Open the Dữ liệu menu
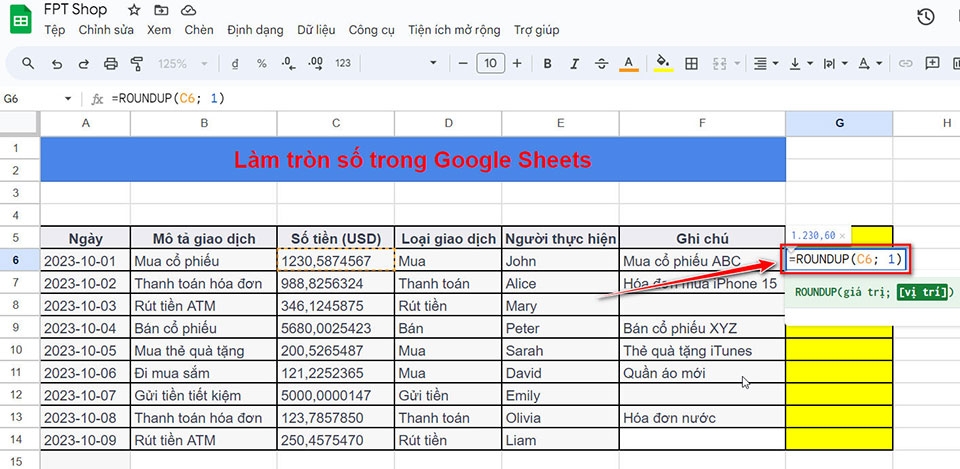This screenshot has width=960, height=469. (317, 30)
